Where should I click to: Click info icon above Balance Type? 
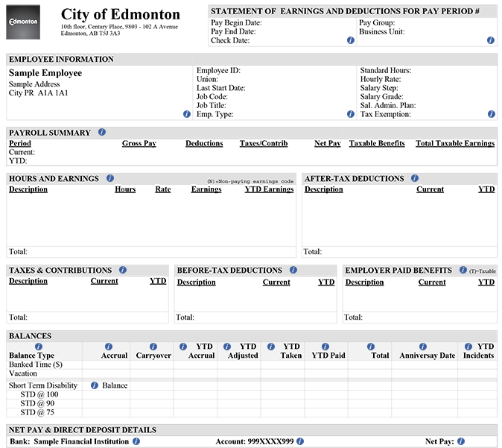(39, 347)
